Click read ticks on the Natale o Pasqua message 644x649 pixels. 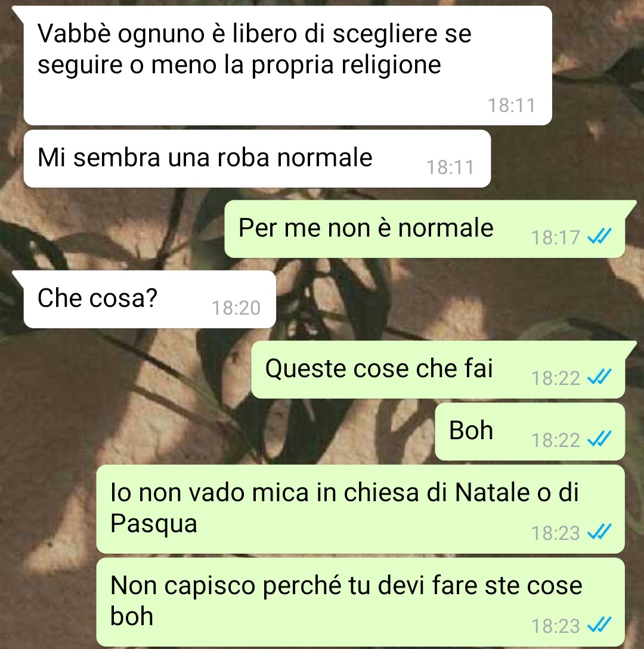[x=599, y=532]
